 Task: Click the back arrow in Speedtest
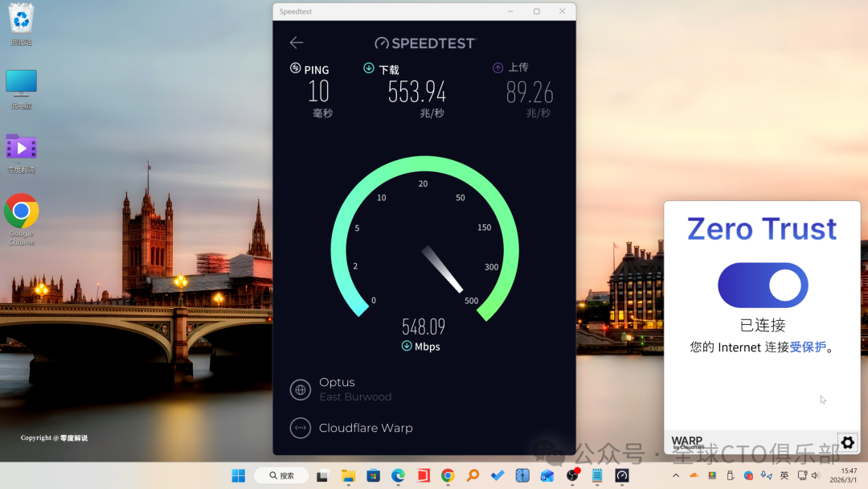(x=297, y=43)
